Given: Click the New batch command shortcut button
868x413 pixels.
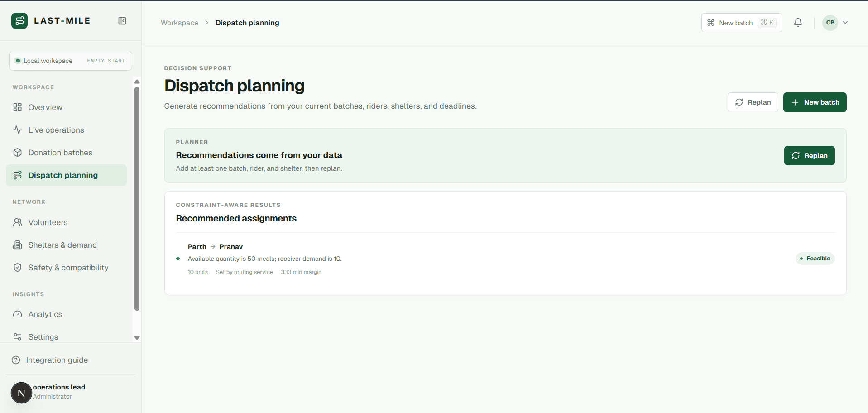Looking at the screenshot, I should pos(742,23).
